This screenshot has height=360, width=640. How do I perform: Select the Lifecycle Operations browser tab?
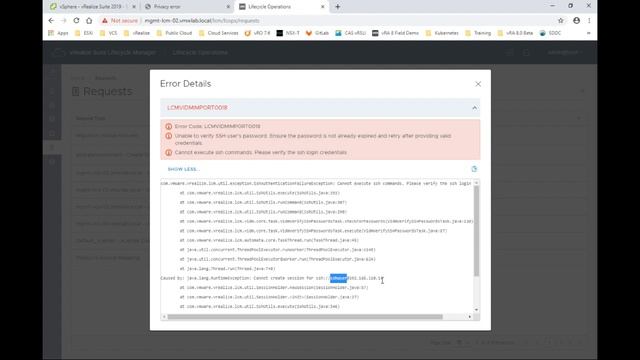coord(282,7)
